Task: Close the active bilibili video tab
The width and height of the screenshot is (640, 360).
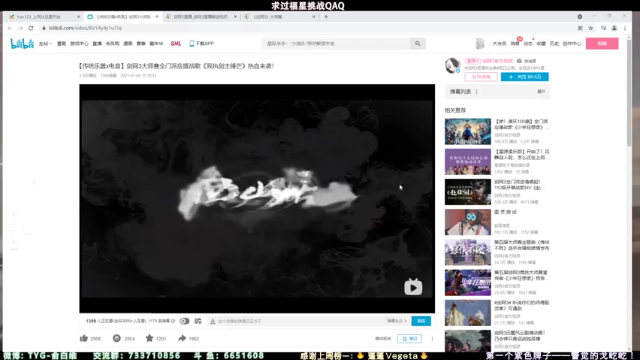Action: [x=157, y=17]
